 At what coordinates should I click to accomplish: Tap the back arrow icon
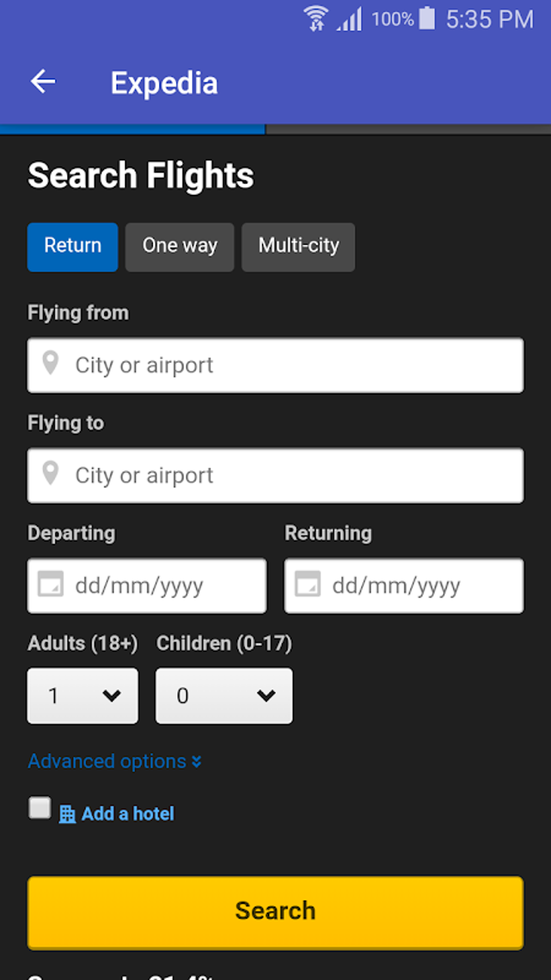click(x=43, y=82)
